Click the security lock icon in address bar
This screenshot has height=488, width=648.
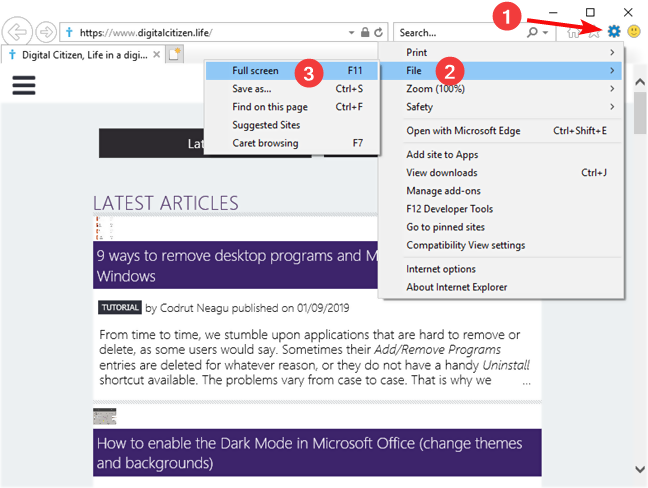pos(364,32)
